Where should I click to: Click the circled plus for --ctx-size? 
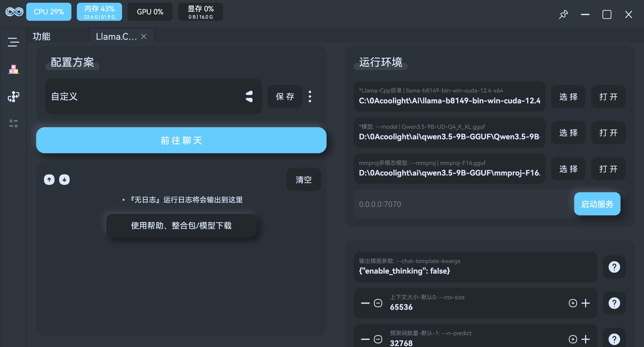[573, 303]
